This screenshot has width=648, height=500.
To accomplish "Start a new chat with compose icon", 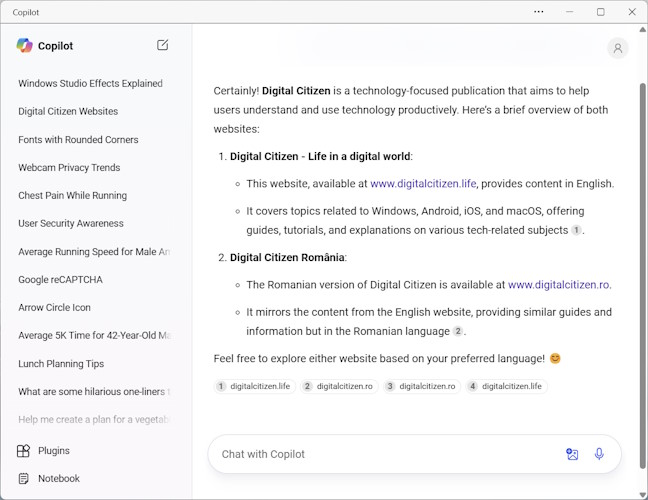I will coord(162,45).
